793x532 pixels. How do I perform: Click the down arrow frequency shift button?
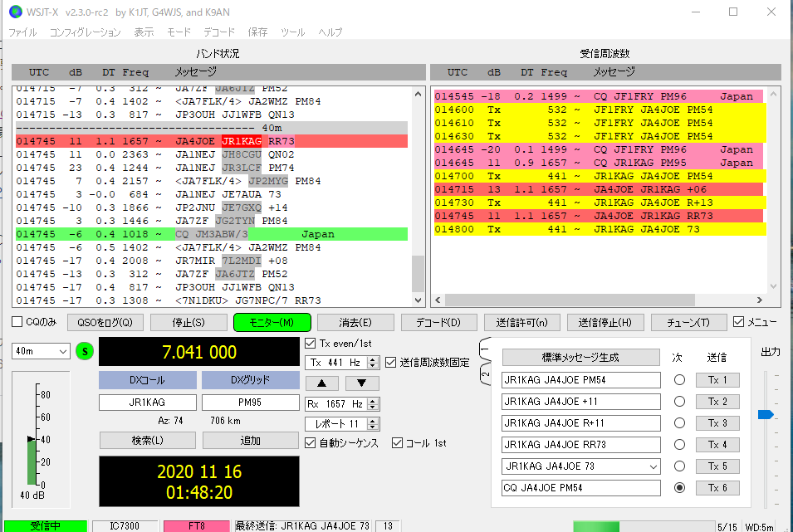click(361, 383)
